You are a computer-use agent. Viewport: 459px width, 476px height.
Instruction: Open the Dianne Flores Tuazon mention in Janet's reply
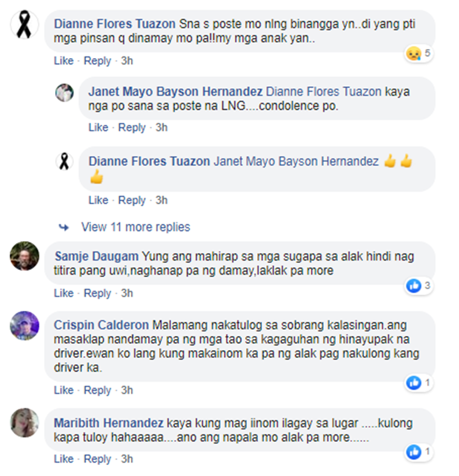[324, 92]
